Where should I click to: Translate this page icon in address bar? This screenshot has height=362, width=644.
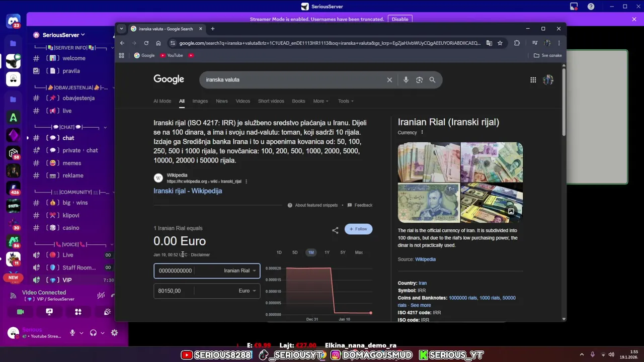(x=489, y=43)
